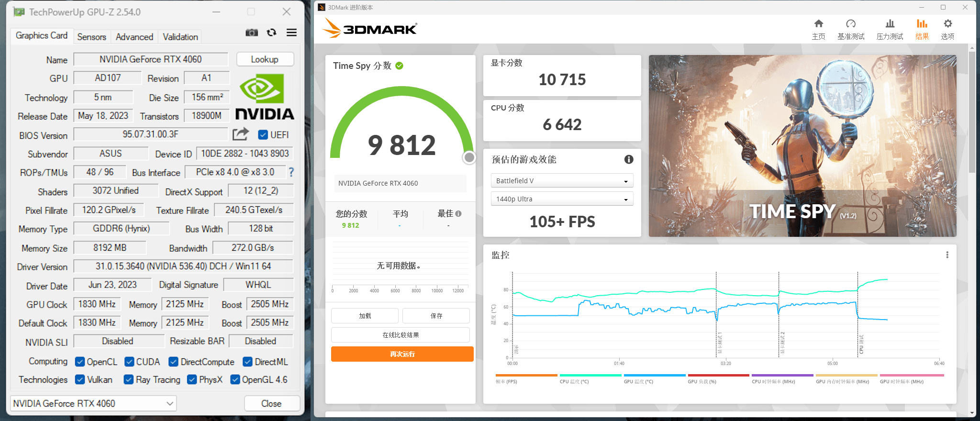
Task: Click the GPU-Z screenshot camera icon
Action: (x=252, y=33)
